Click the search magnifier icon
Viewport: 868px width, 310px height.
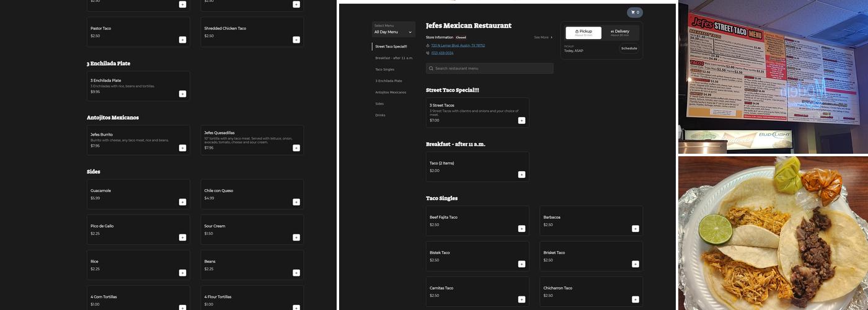pyautogui.click(x=431, y=68)
